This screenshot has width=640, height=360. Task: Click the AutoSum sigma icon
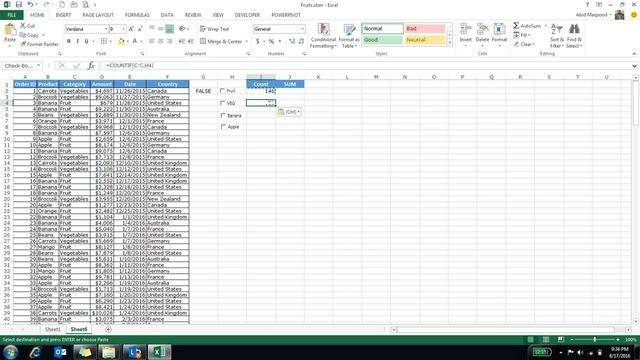[516, 26]
